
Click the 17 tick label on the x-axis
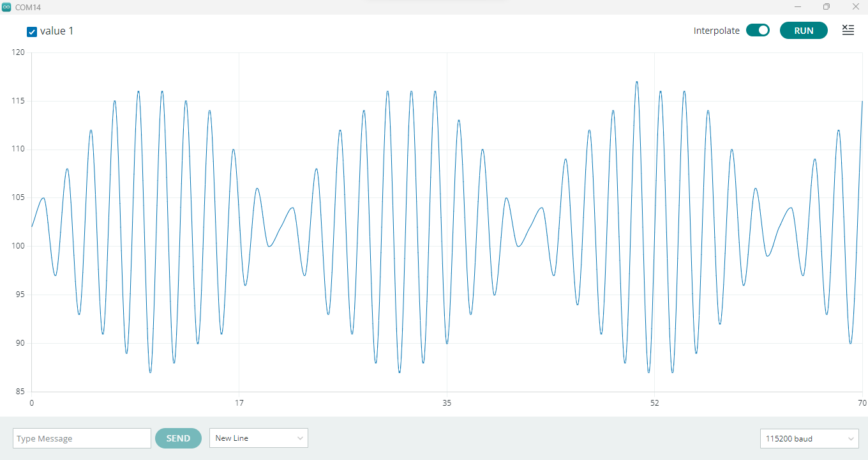tap(239, 403)
